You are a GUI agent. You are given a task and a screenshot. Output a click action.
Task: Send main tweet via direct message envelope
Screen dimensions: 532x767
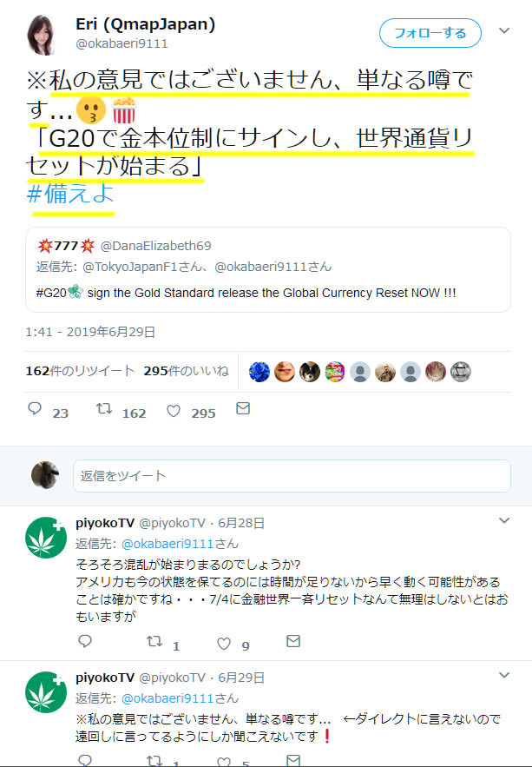[243, 408]
